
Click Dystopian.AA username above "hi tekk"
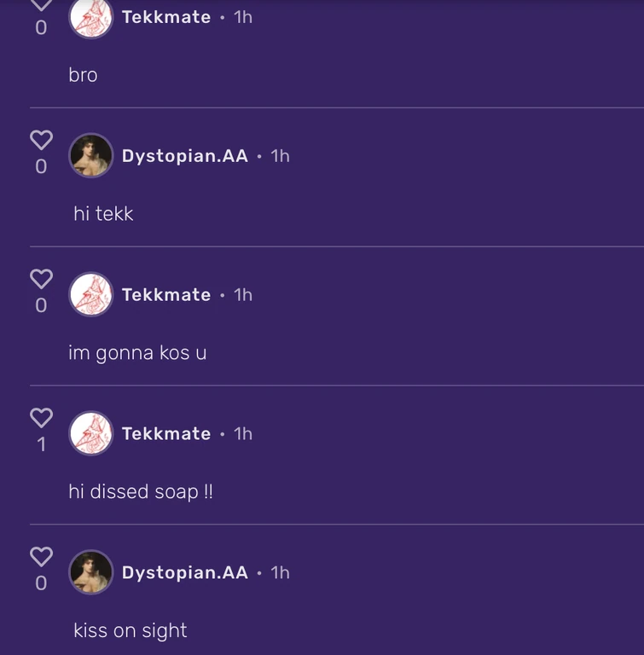(185, 156)
